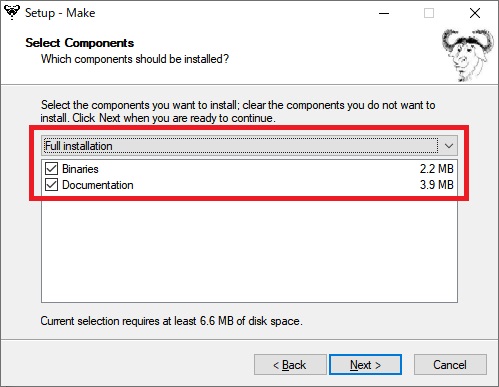Go back with the Back button
Viewport: 499px width, 387px height.
[x=290, y=365]
